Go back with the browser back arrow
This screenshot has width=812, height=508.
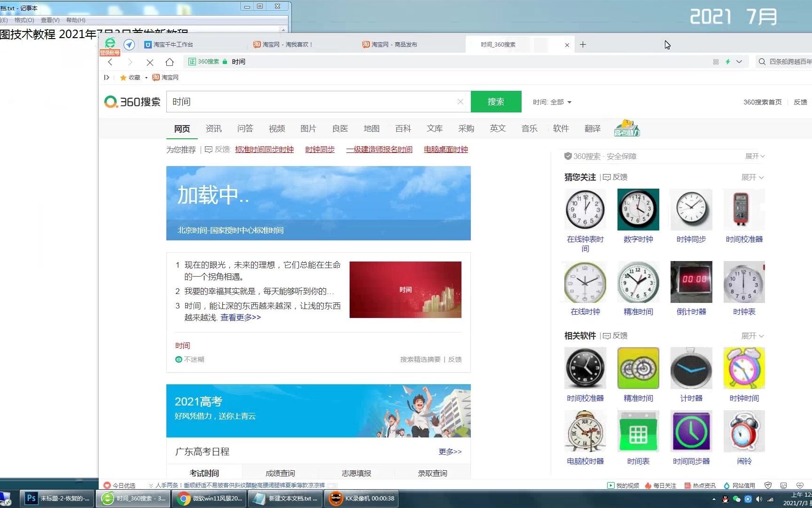(110, 62)
